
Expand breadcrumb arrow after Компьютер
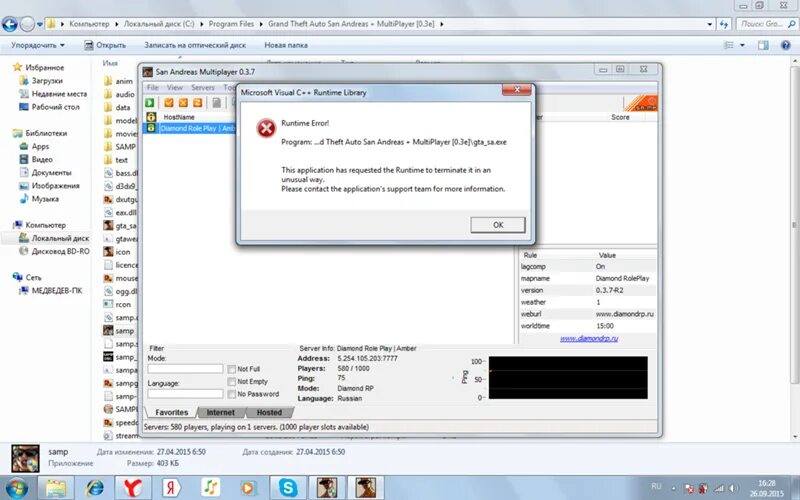pos(116,24)
